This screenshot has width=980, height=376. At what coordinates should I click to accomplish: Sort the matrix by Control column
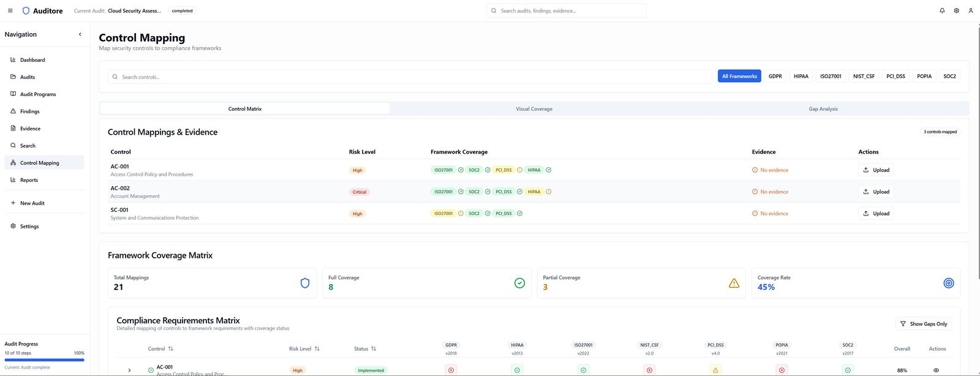(x=160, y=349)
